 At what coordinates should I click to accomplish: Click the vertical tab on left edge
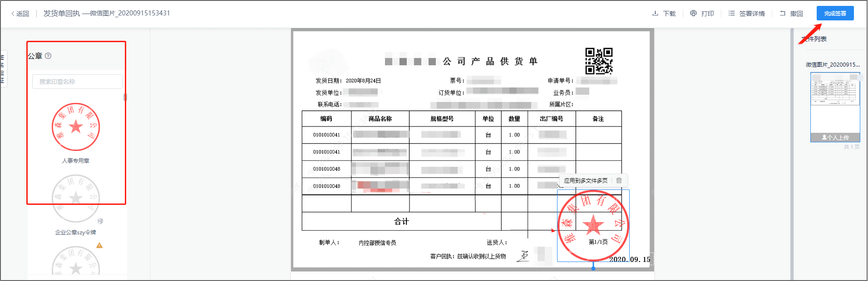[3, 68]
